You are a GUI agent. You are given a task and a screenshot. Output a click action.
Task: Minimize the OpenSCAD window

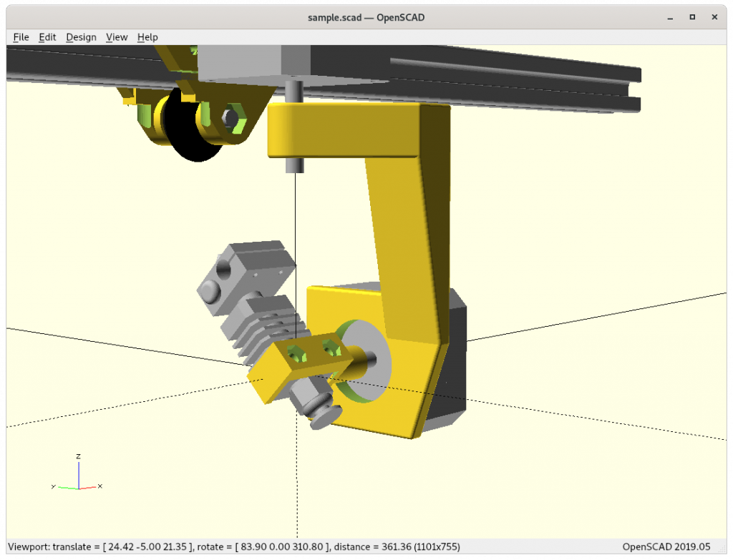tap(670, 18)
